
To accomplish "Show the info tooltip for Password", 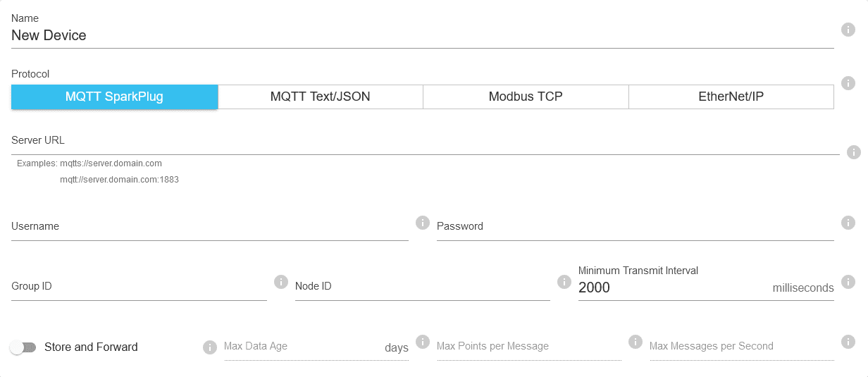I will click(848, 223).
